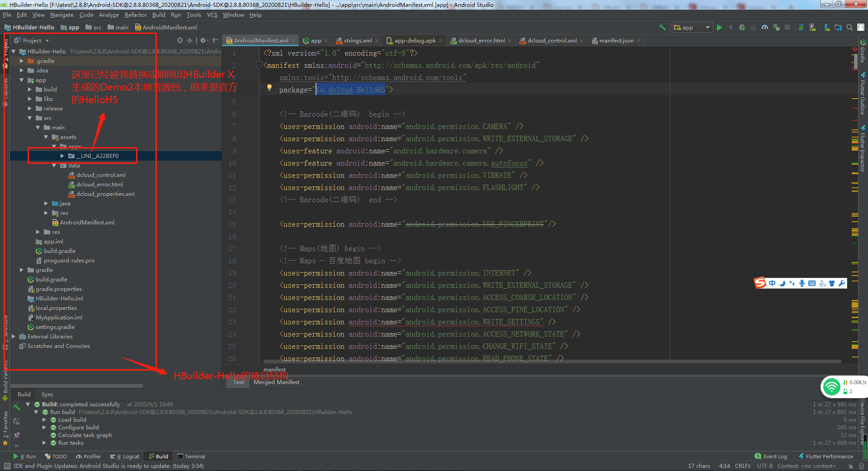This screenshot has width=868, height=471.
Task: Open the Profiler tool window
Action: pos(89,457)
